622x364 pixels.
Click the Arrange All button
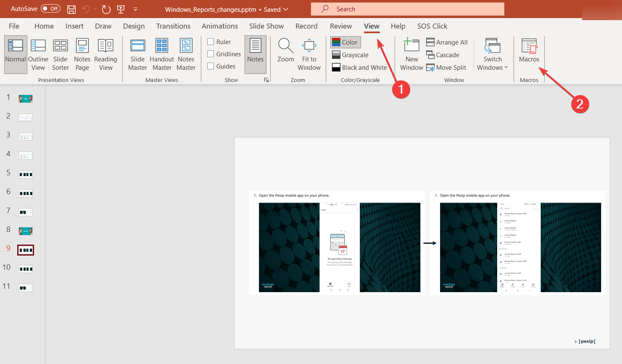tap(447, 42)
